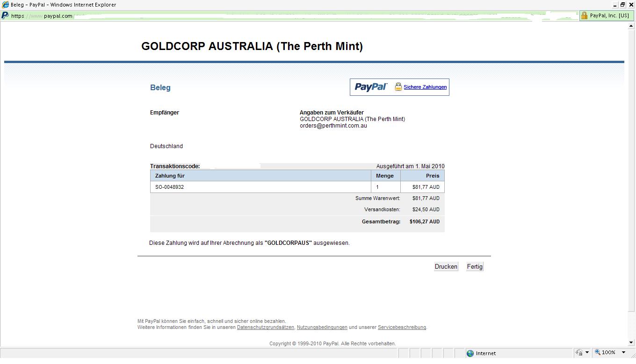Click the quantity 1 in the Menge column

(377, 187)
